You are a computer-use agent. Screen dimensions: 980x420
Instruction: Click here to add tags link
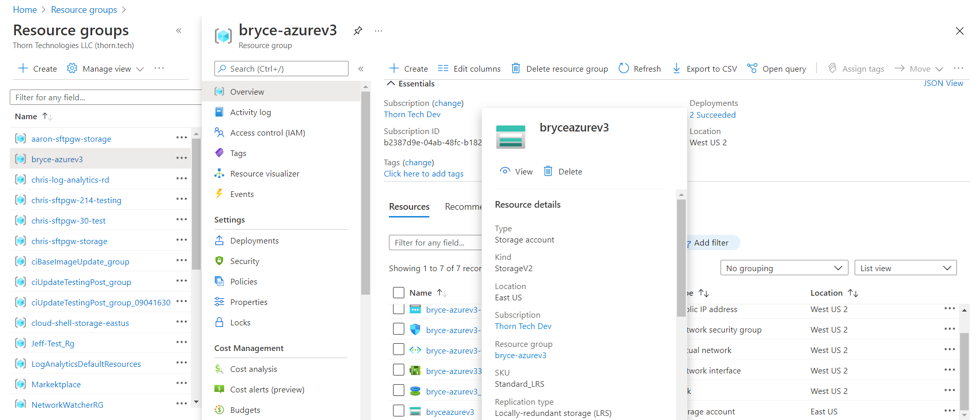[x=424, y=173]
